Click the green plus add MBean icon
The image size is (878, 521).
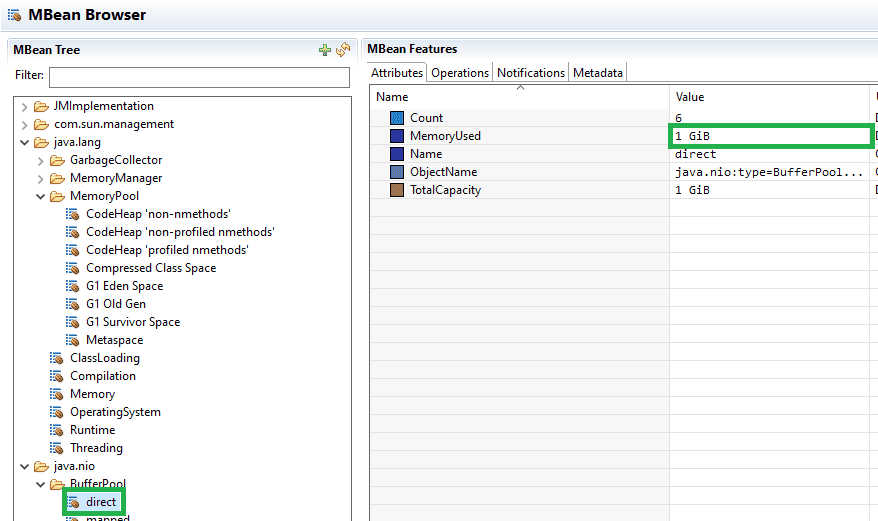click(325, 50)
